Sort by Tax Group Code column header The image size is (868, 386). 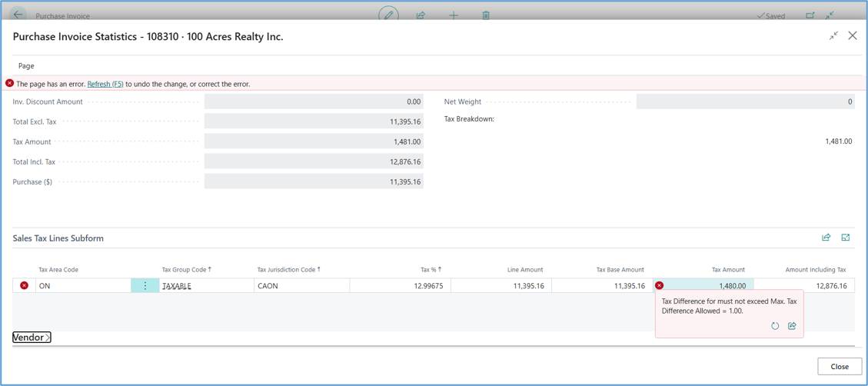(187, 270)
